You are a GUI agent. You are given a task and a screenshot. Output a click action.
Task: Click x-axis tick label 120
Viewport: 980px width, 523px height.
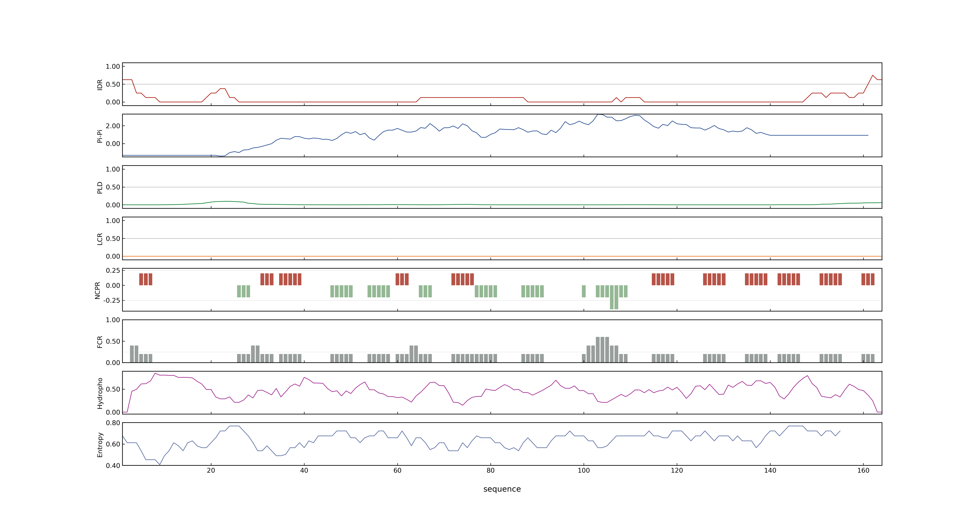(677, 470)
